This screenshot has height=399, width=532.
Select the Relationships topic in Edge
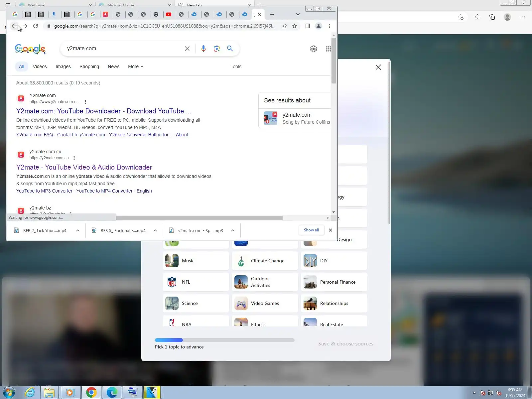(334, 303)
